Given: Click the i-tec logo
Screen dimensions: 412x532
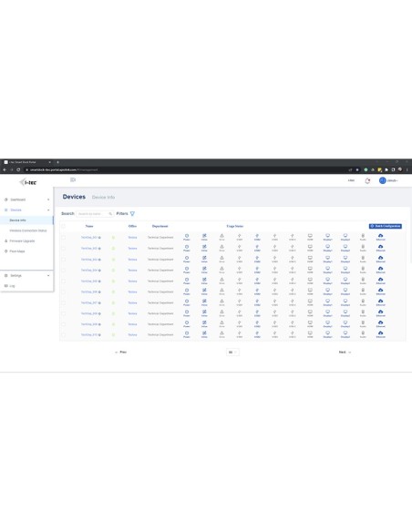Looking at the screenshot, I should coord(28,182).
